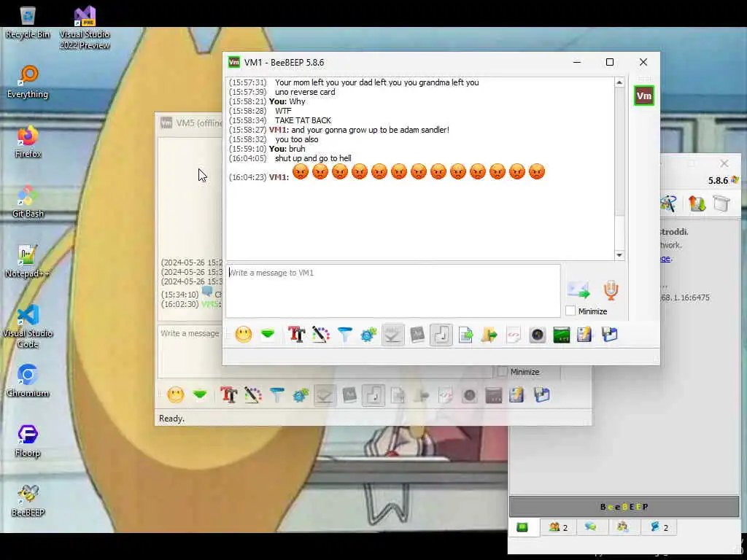Toggle spell check button in the VM5 toolbar

click(325, 395)
